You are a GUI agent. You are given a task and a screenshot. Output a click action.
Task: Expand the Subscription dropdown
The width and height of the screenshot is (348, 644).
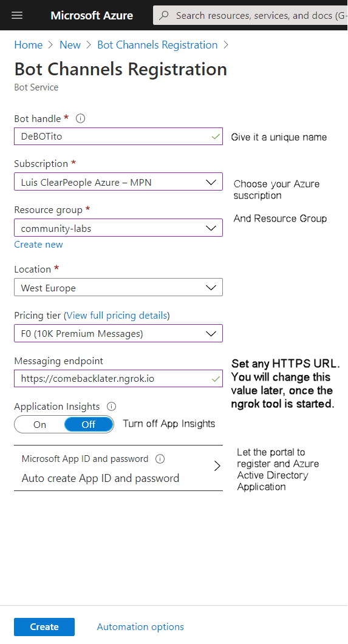pos(118,182)
